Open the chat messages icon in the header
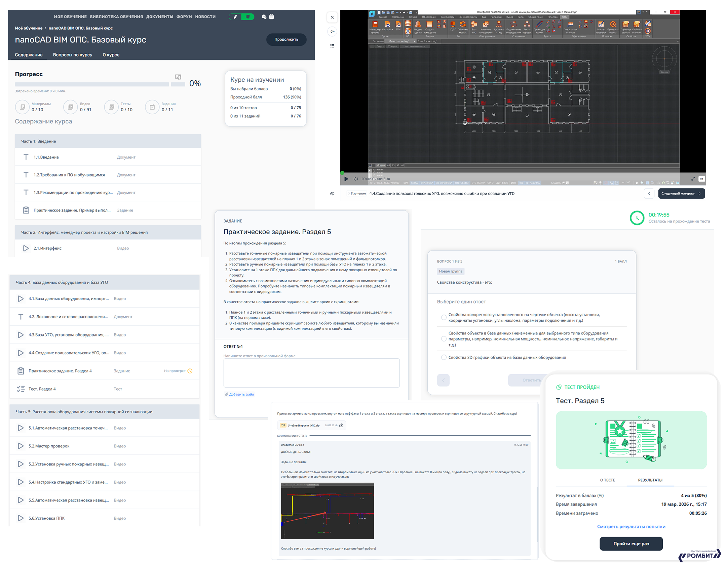 [x=264, y=16]
